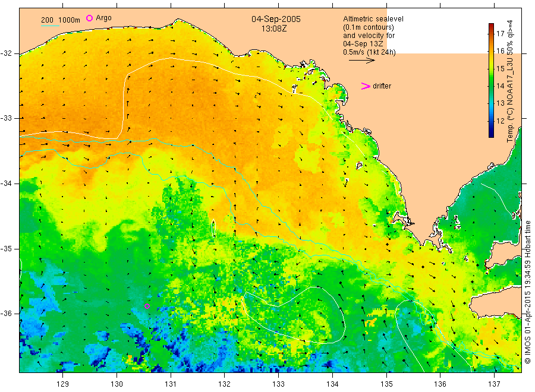Screen dimensions: 535x392
Task: Click longitude axis label 135
Action: coord(386,384)
